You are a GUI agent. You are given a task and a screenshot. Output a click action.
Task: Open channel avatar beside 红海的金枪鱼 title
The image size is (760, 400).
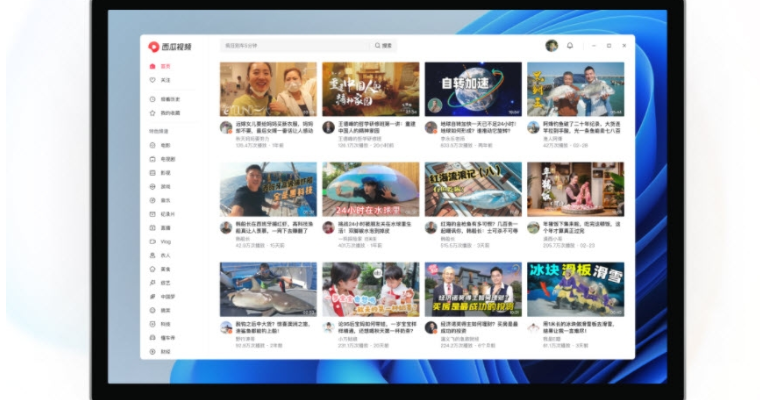(x=431, y=228)
